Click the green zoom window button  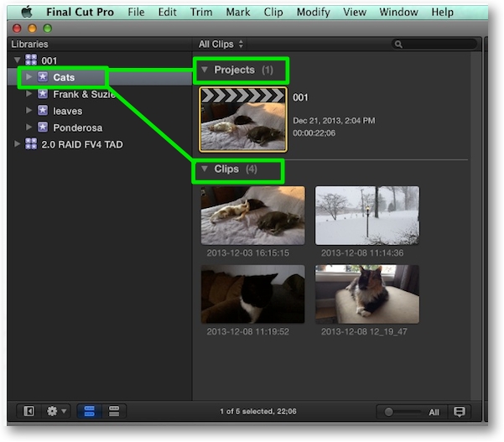[x=48, y=29]
